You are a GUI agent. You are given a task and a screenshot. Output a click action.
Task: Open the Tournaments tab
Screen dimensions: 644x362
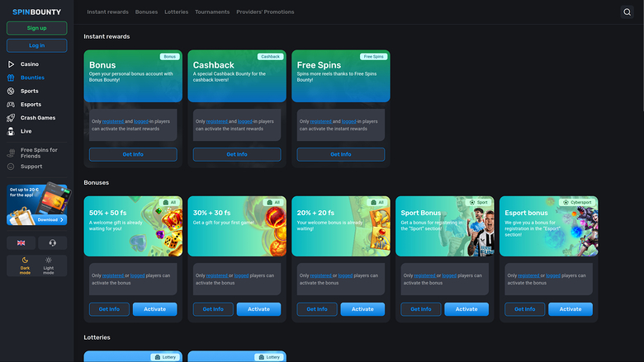coord(212,12)
